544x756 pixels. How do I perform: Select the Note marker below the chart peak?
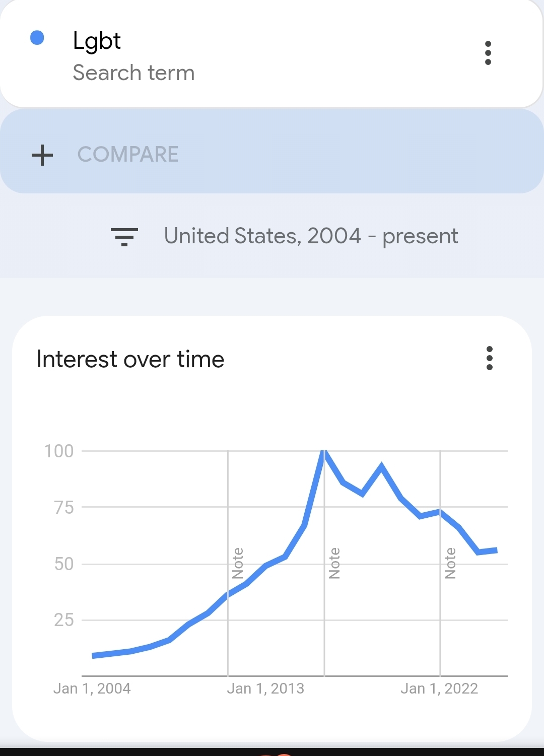pos(334,563)
